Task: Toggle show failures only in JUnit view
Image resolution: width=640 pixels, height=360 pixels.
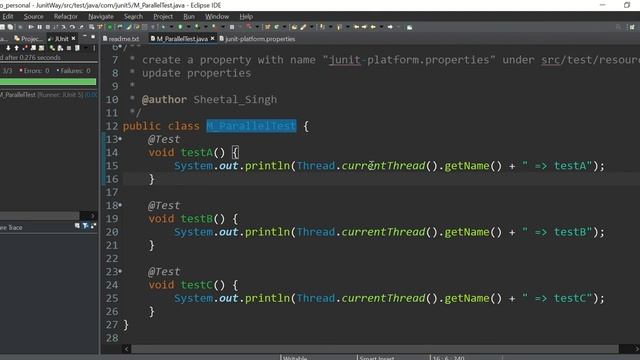Action: point(25,48)
